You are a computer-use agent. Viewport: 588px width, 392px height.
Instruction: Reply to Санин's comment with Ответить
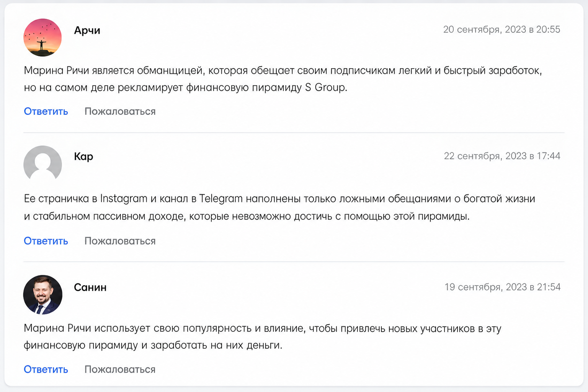(46, 369)
